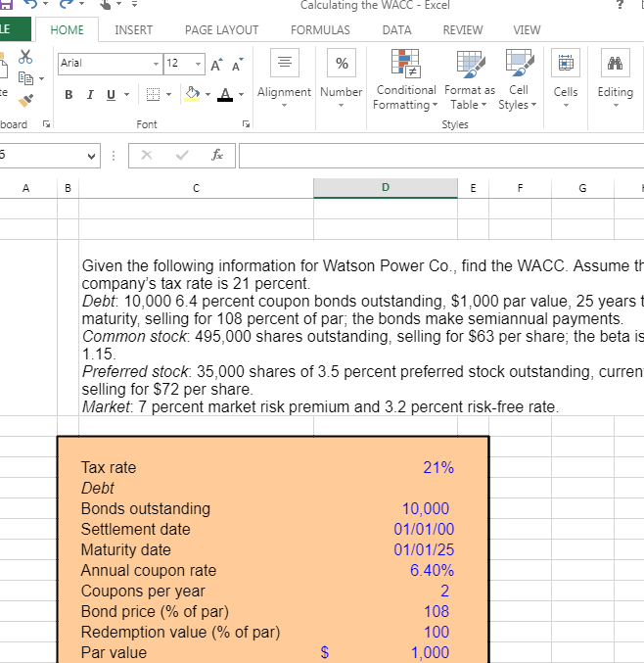Switch to the DATA tab

(x=396, y=30)
